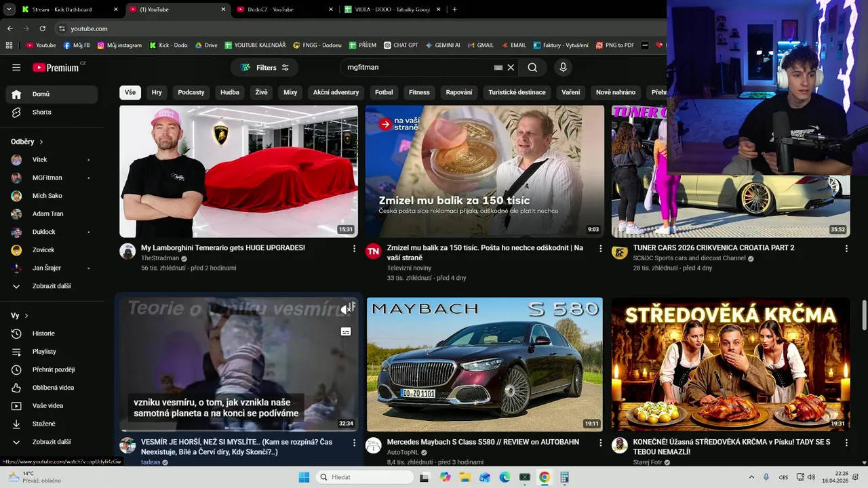
Task: Open Stažené in sidebar
Action: click(x=52, y=424)
